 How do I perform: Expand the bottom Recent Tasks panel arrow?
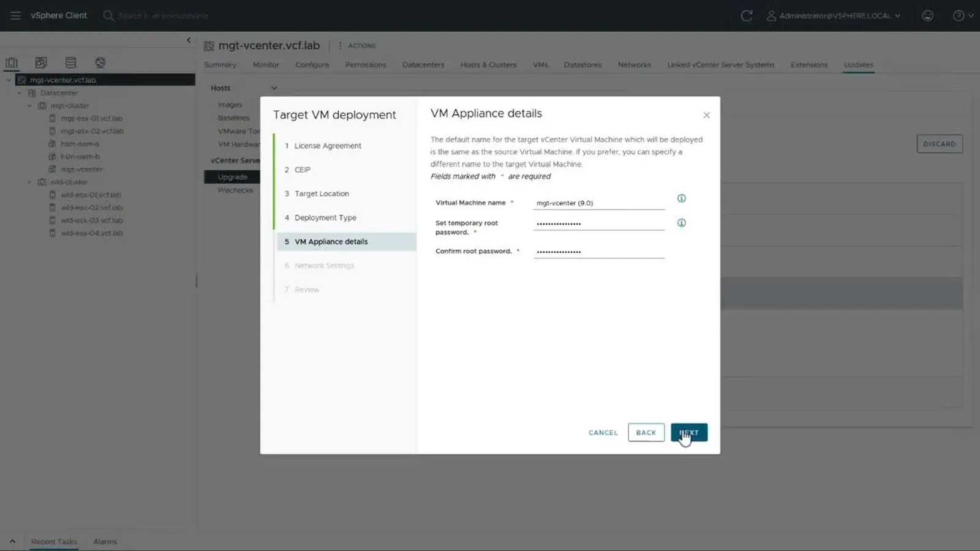point(12,541)
